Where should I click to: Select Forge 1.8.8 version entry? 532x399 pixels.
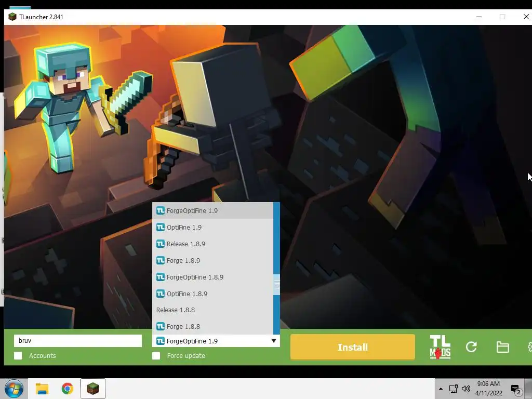pos(212,326)
